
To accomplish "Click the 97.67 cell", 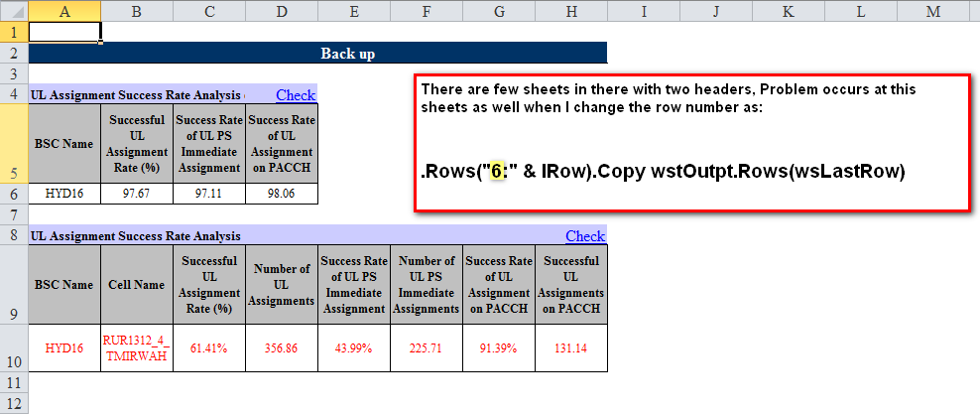I will (x=137, y=194).
